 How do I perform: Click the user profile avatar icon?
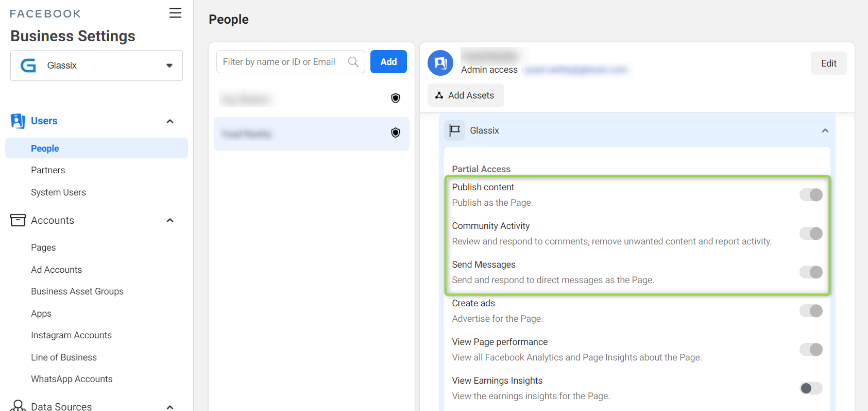pyautogui.click(x=440, y=63)
